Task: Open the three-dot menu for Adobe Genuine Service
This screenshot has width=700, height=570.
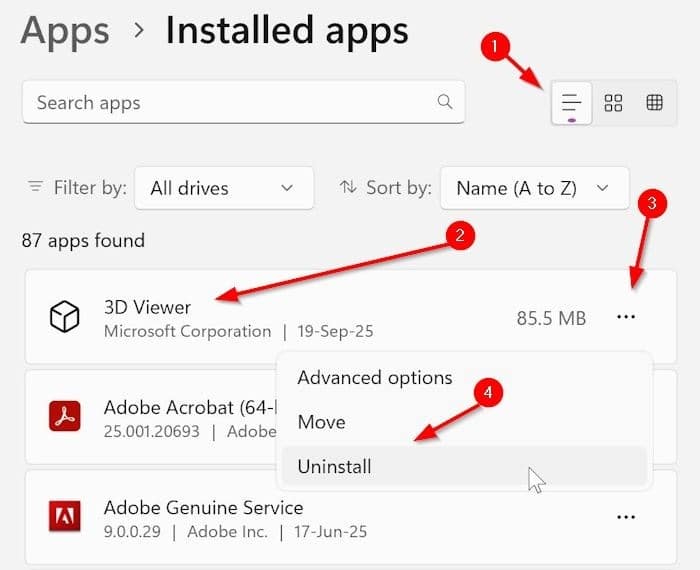Action: pyautogui.click(x=626, y=517)
